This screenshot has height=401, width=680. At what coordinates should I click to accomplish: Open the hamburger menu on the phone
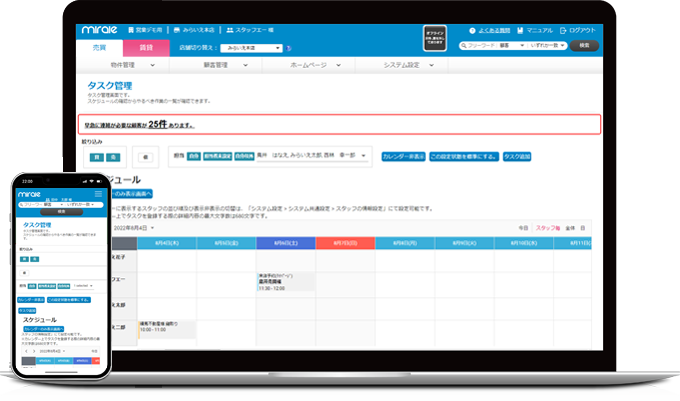[98, 192]
